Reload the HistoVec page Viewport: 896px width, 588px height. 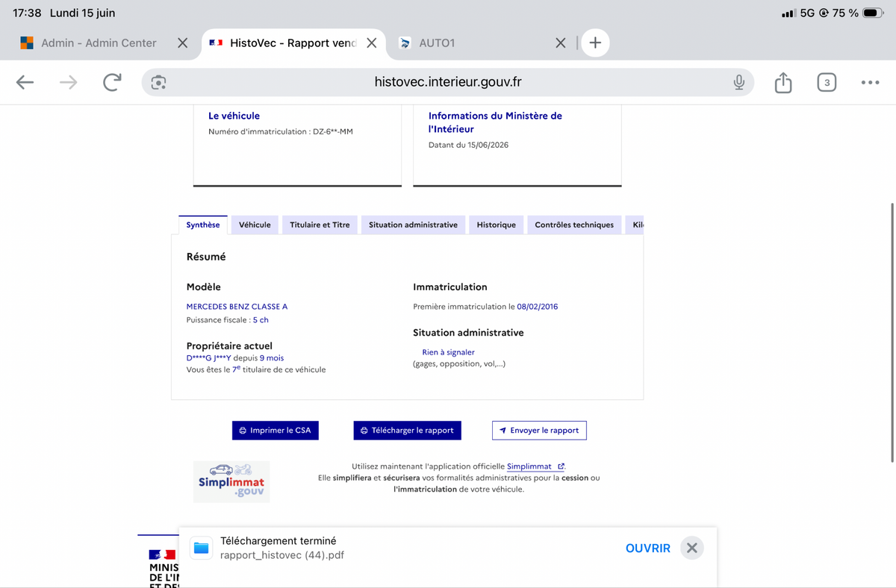112,82
